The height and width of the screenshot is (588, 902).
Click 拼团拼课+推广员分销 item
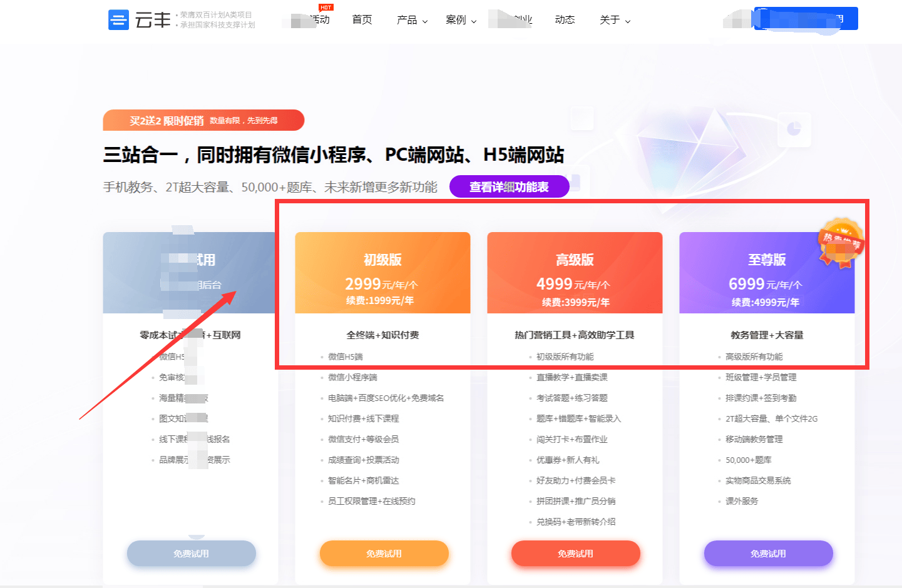tap(576, 501)
